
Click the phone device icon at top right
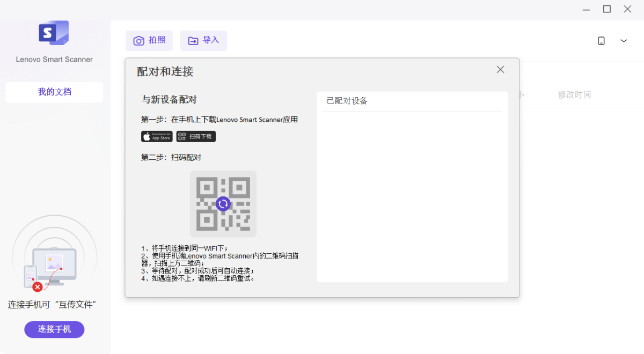[601, 41]
